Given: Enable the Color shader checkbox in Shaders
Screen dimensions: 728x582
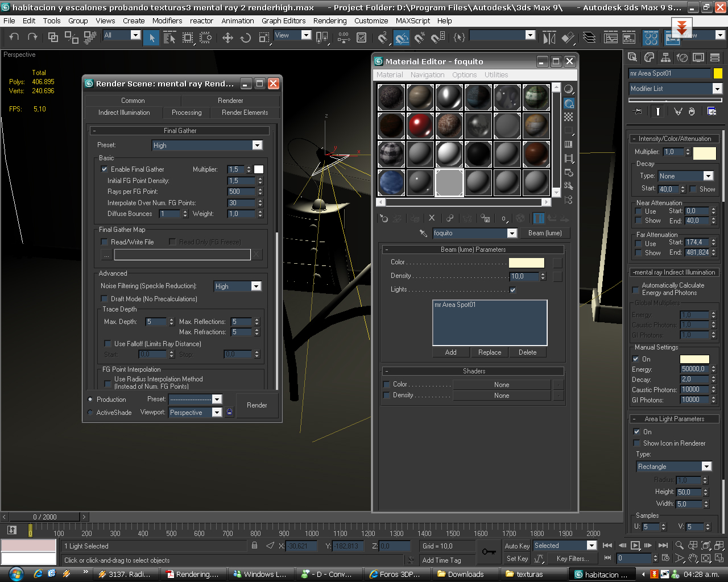Looking at the screenshot, I should click(387, 384).
